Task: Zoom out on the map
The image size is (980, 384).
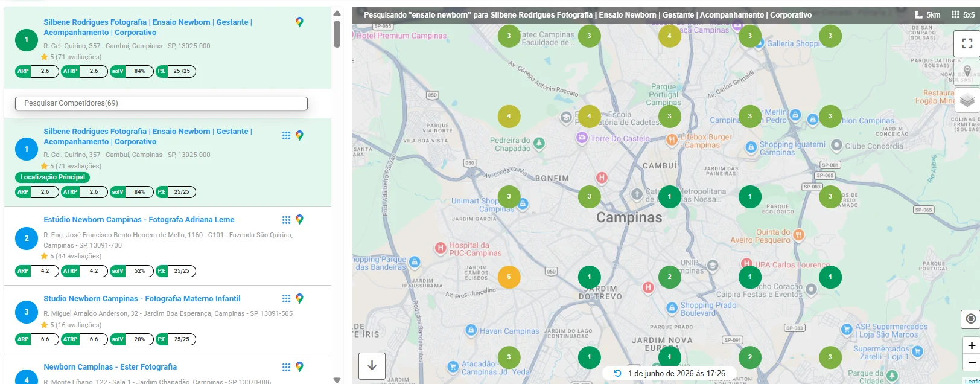Action: point(972,362)
